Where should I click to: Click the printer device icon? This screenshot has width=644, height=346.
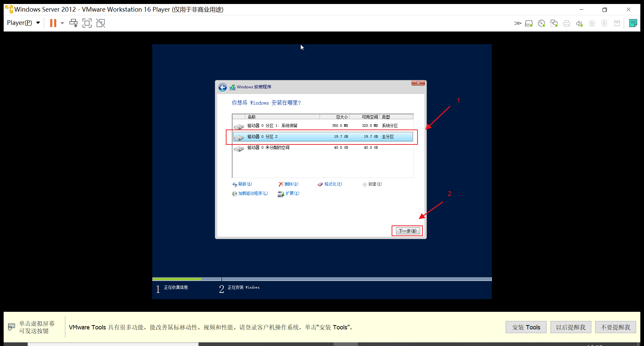tap(566, 23)
